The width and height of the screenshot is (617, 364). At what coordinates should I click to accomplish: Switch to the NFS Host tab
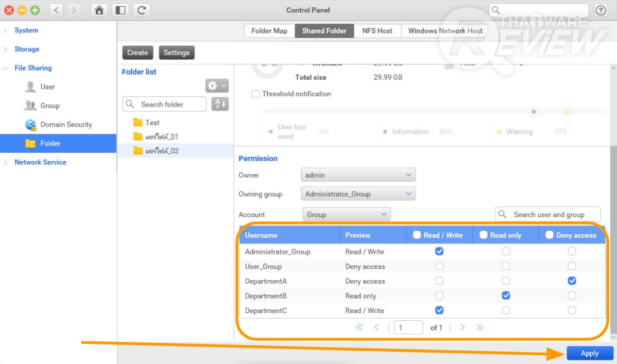pos(377,31)
